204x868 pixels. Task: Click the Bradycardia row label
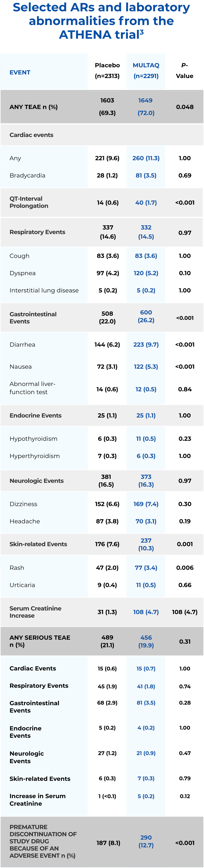pos(27,175)
